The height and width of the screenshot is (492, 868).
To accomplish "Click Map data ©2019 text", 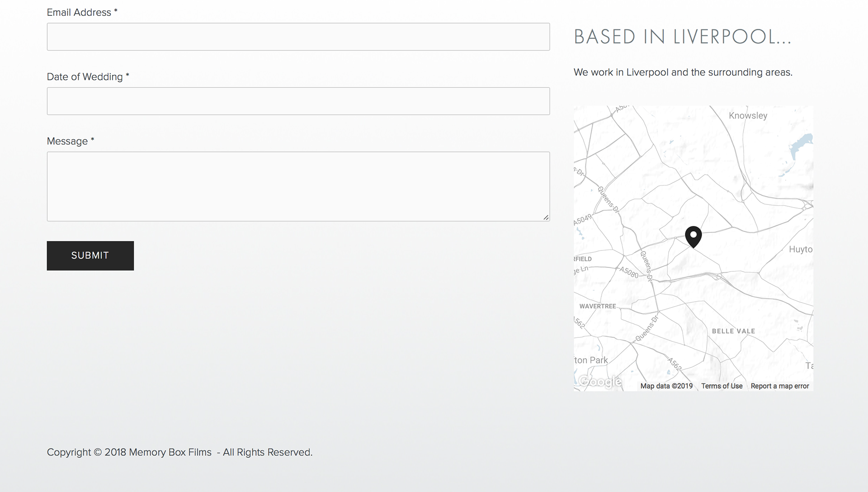I will 666,386.
